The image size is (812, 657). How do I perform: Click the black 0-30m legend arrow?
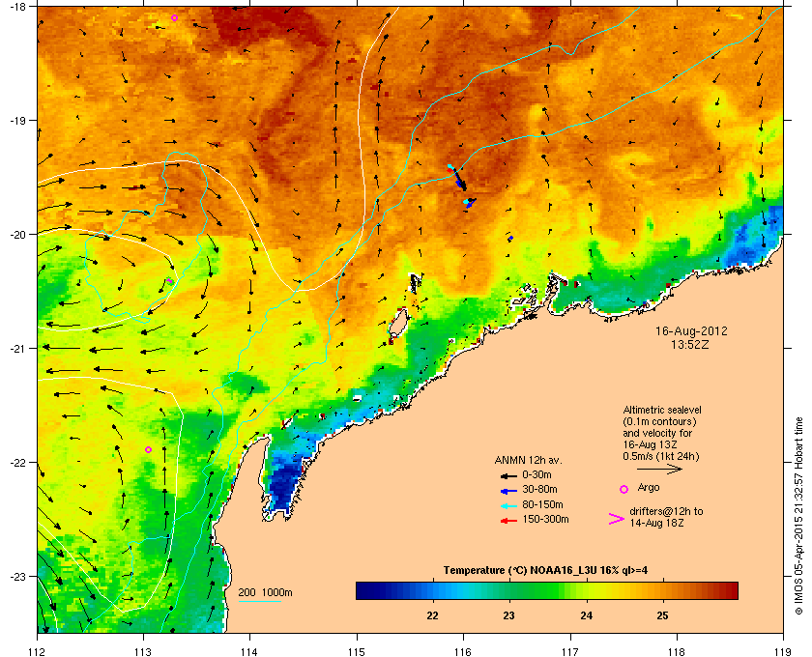click(508, 475)
